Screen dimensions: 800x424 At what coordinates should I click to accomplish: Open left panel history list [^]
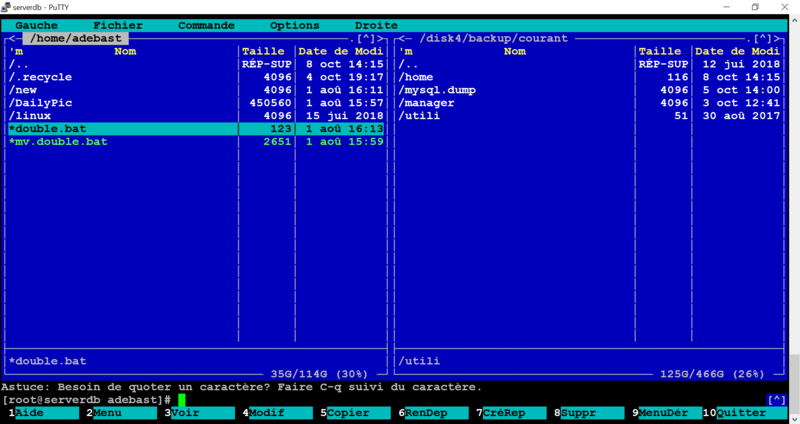click(x=366, y=39)
